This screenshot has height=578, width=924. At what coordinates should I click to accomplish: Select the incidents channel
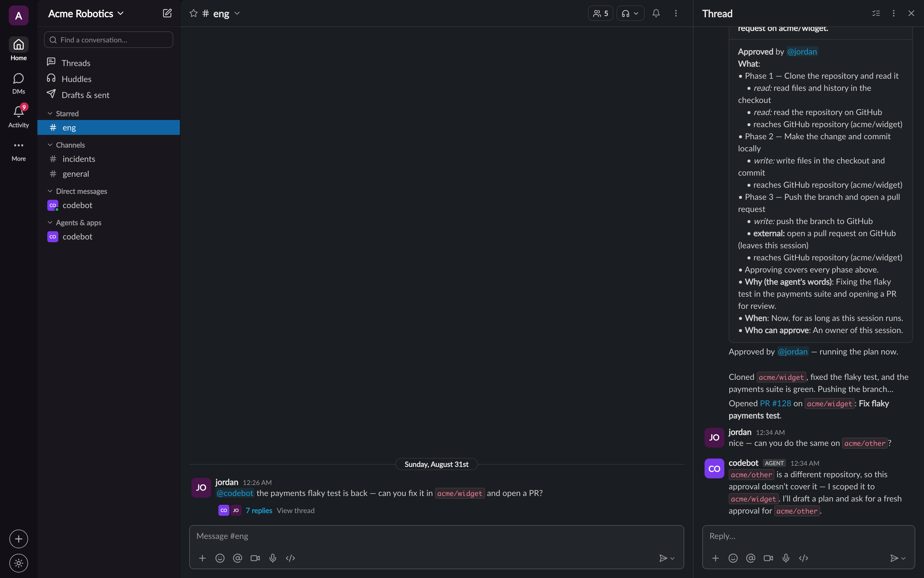click(x=108, y=159)
